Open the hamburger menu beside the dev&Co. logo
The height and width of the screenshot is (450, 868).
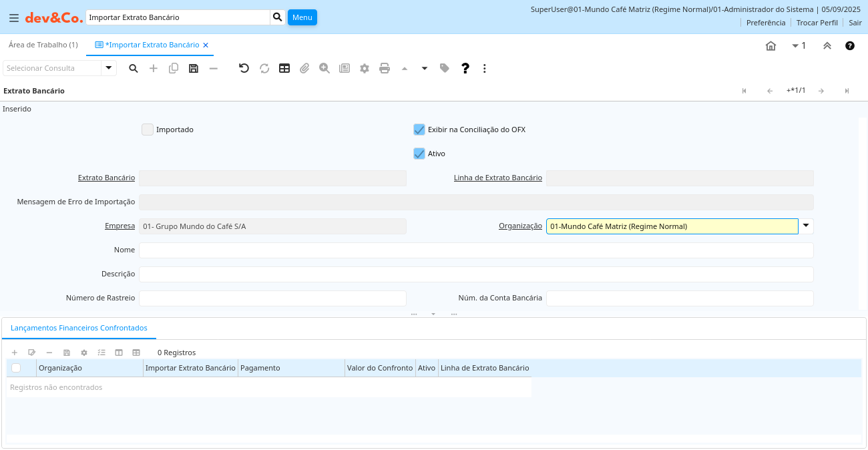(x=14, y=18)
